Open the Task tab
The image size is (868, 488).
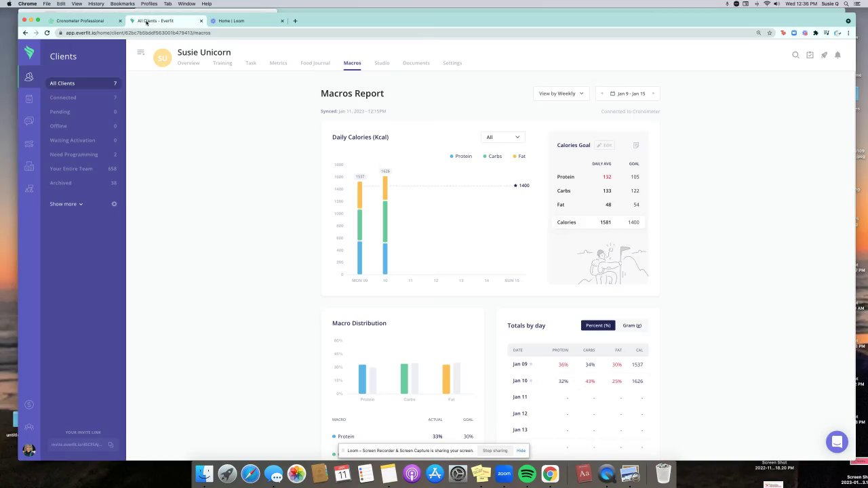click(251, 63)
